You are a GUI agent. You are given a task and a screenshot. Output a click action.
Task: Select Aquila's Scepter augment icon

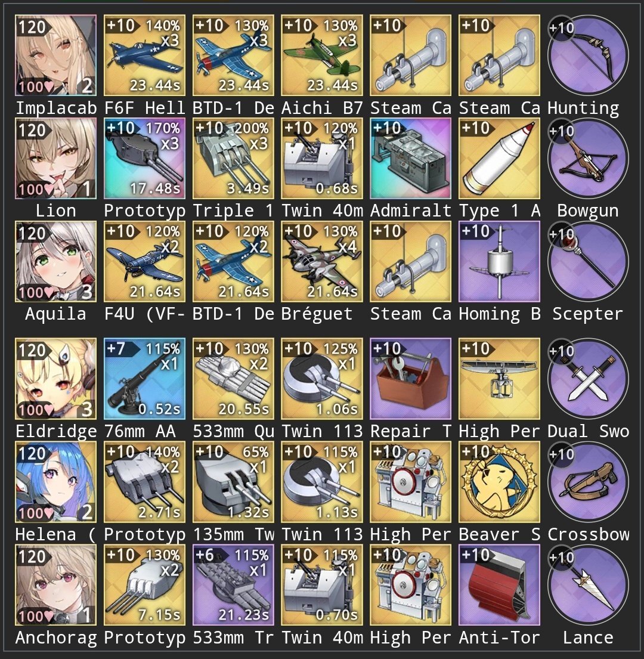coord(588,261)
